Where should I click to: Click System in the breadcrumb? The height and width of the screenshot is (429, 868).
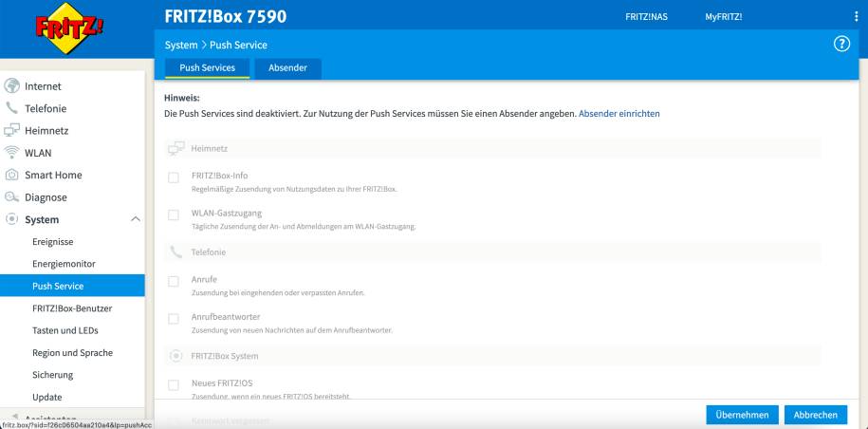[x=181, y=45]
